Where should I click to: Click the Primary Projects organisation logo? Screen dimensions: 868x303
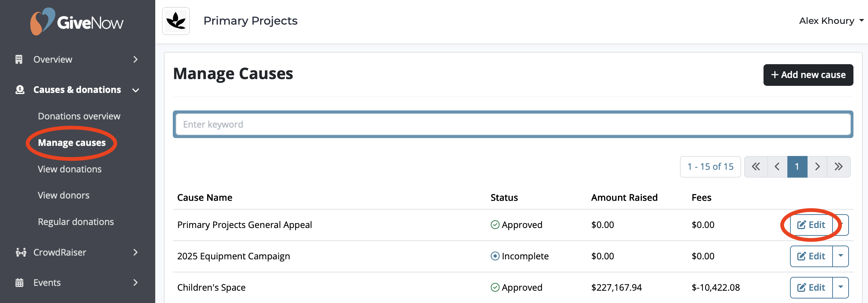coord(176,21)
